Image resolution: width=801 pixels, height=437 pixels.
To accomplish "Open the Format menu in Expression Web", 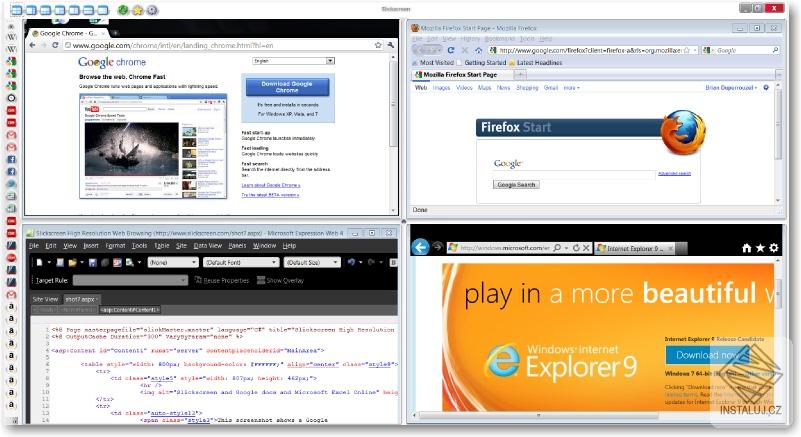I will [115, 246].
